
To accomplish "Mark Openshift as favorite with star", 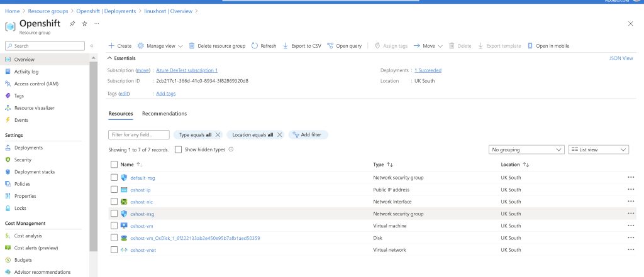I will click(85, 23).
